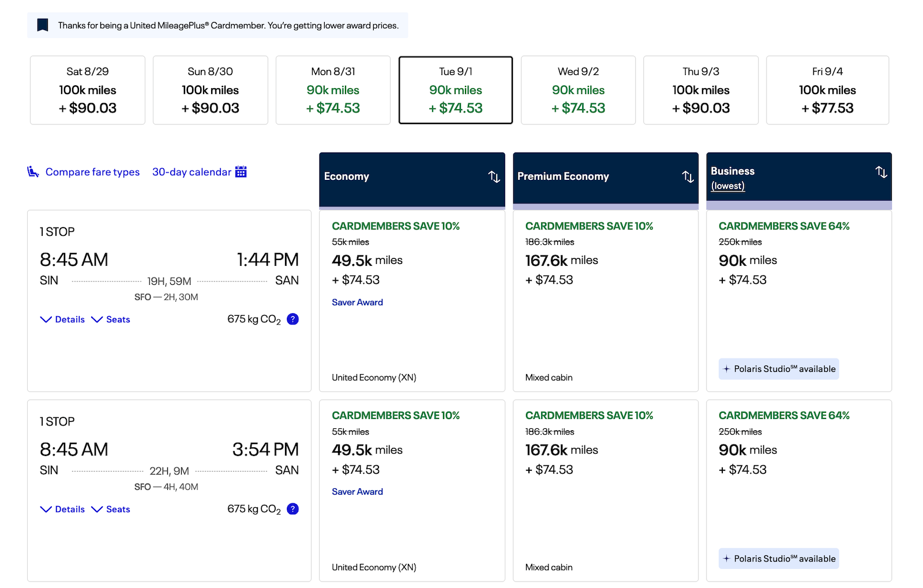Select the Mon 8/31 date tab
923x588 pixels.
point(333,90)
